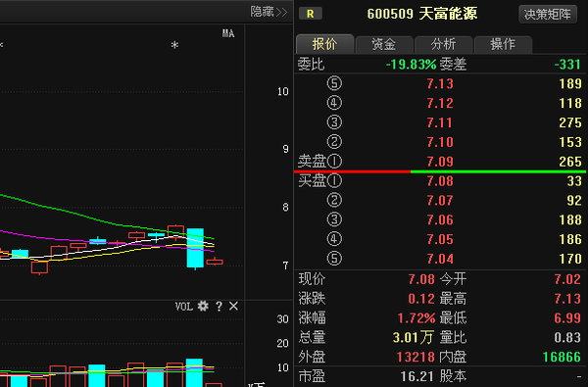Click the 委差 value -331

click(x=567, y=65)
